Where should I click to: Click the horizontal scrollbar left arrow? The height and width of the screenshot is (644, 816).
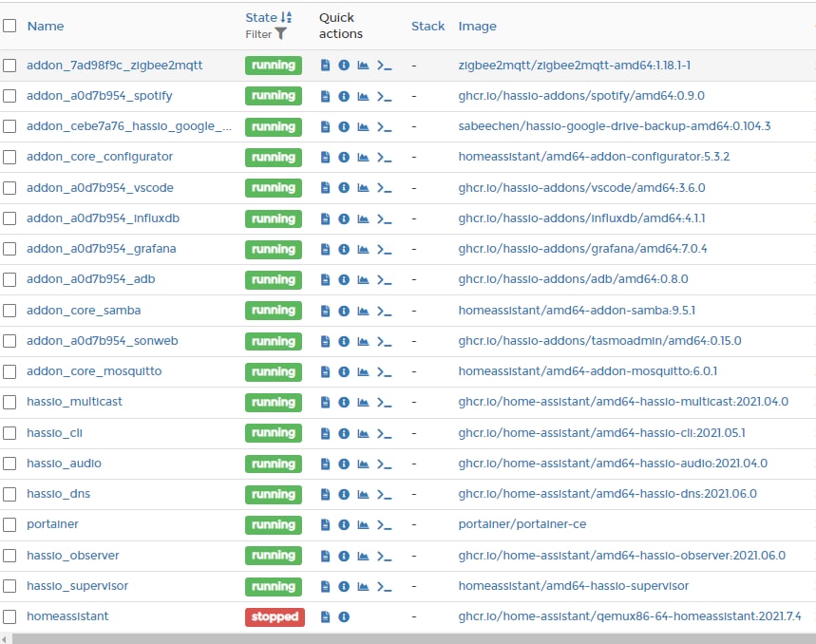pos(5,639)
